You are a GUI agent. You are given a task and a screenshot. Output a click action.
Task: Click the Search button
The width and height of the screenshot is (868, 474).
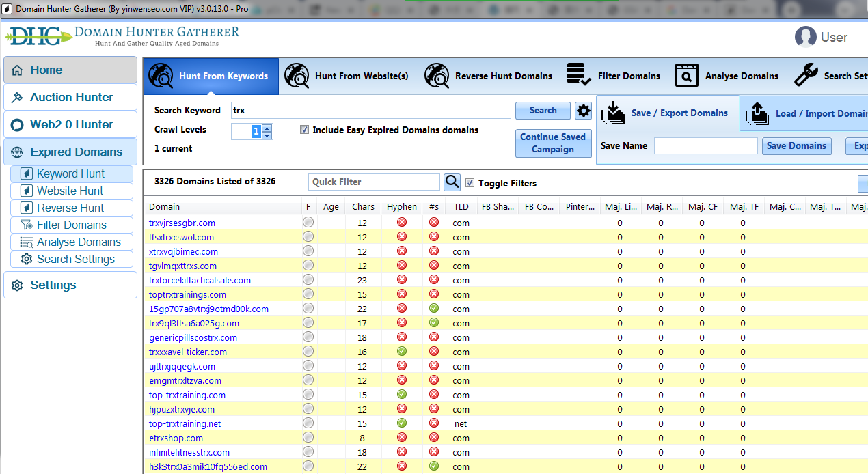point(543,111)
